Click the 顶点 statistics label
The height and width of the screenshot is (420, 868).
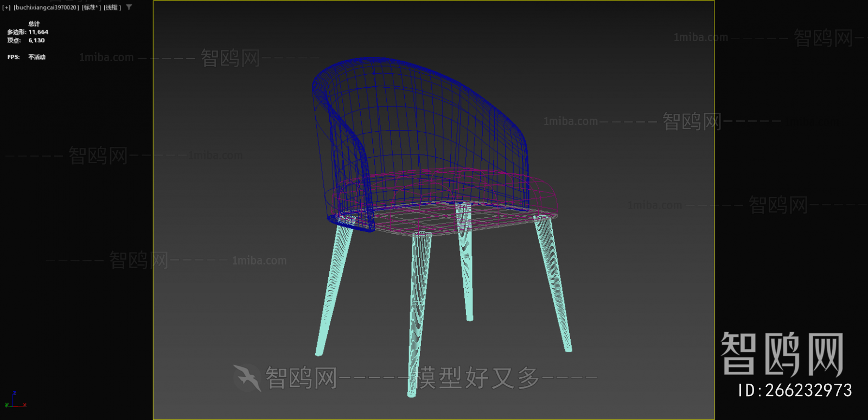tap(14, 40)
